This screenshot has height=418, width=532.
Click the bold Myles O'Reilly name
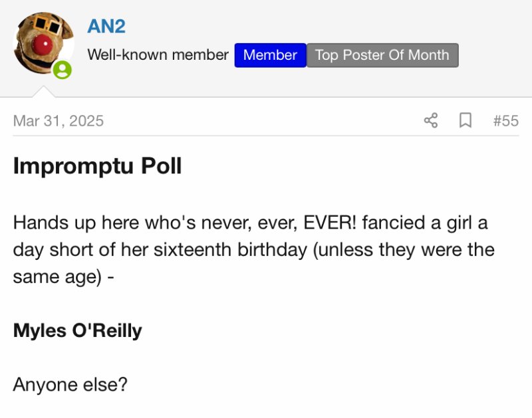77,330
